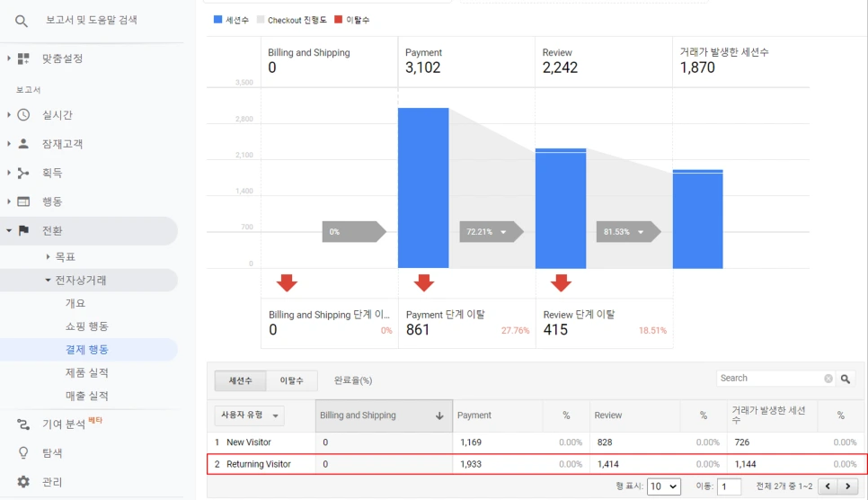Click the 탐색 lightbulb icon
The image size is (868, 500).
(23, 453)
